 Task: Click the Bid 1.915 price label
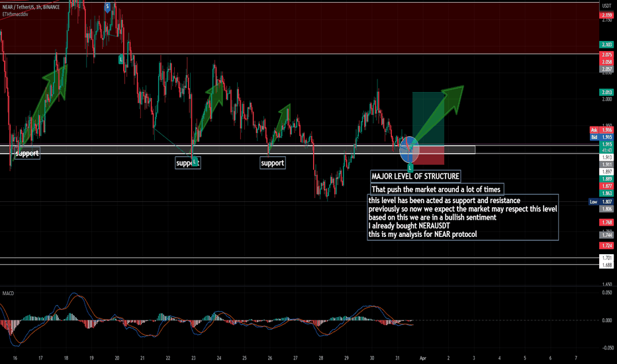[x=602, y=137]
